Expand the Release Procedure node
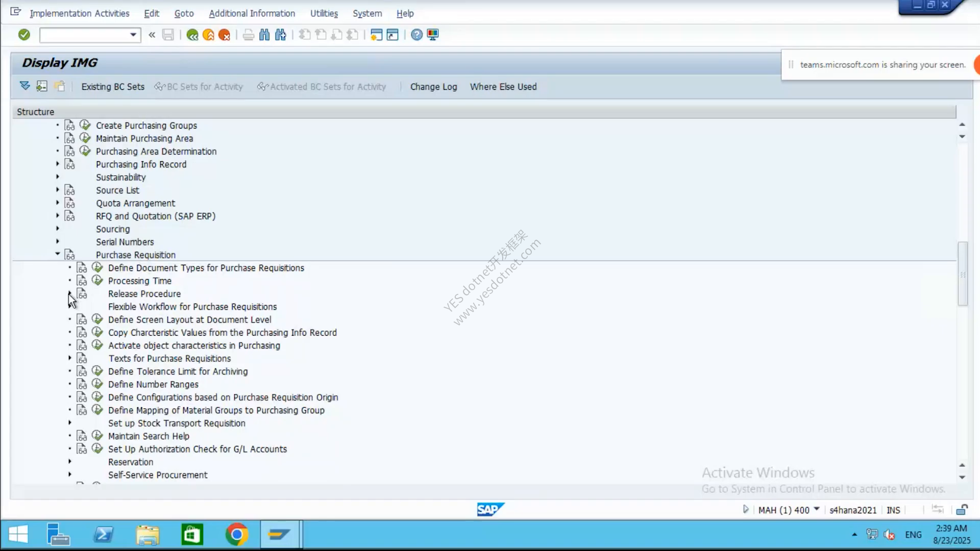 [70, 293]
